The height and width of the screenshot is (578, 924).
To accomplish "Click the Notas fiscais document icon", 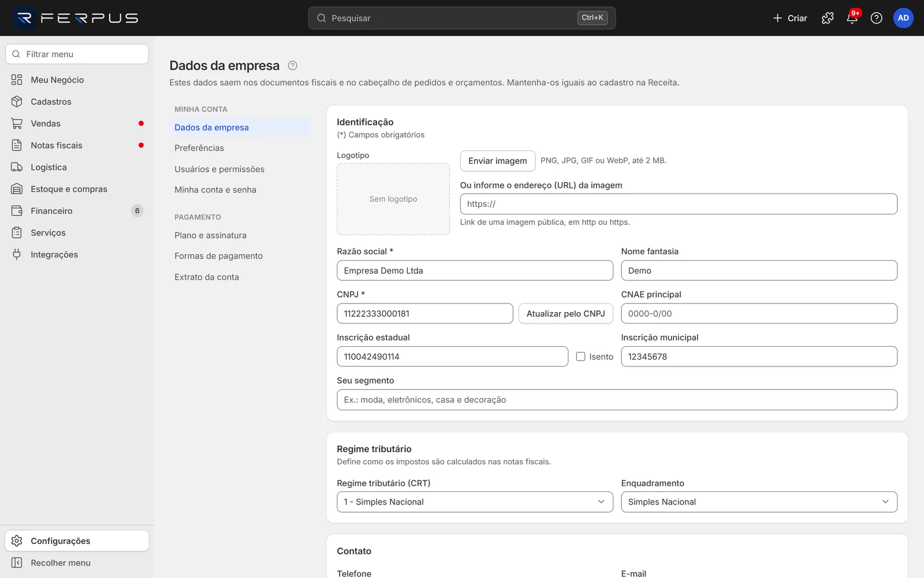I will (x=17, y=145).
